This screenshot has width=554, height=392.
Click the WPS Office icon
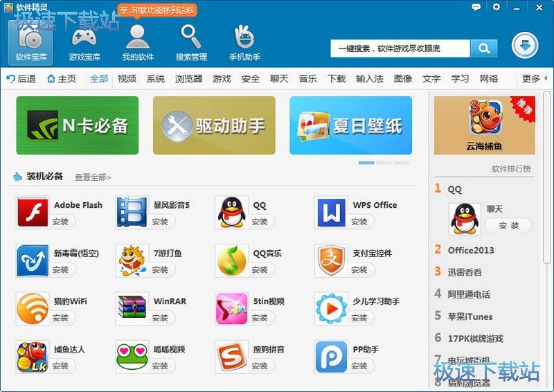(331, 212)
